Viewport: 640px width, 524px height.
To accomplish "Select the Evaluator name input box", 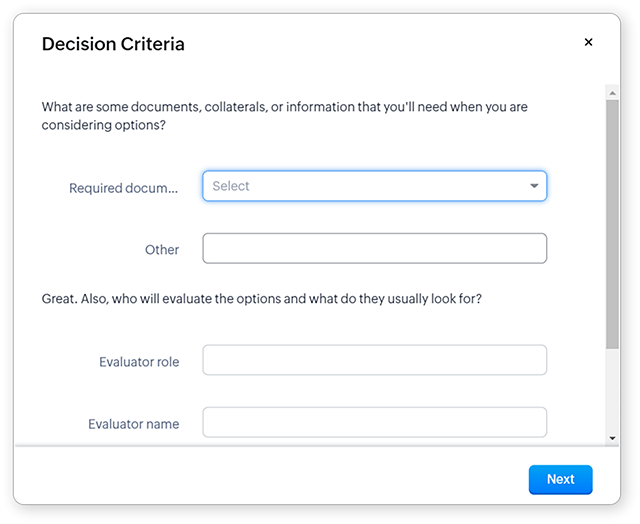I will [374, 422].
